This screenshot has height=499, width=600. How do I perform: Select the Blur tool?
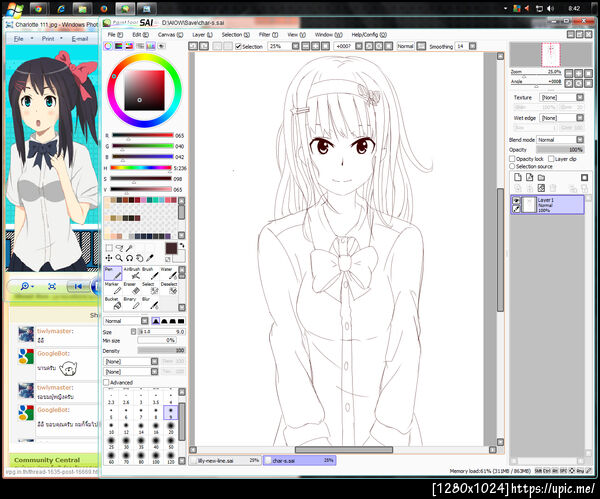tap(151, 303)
